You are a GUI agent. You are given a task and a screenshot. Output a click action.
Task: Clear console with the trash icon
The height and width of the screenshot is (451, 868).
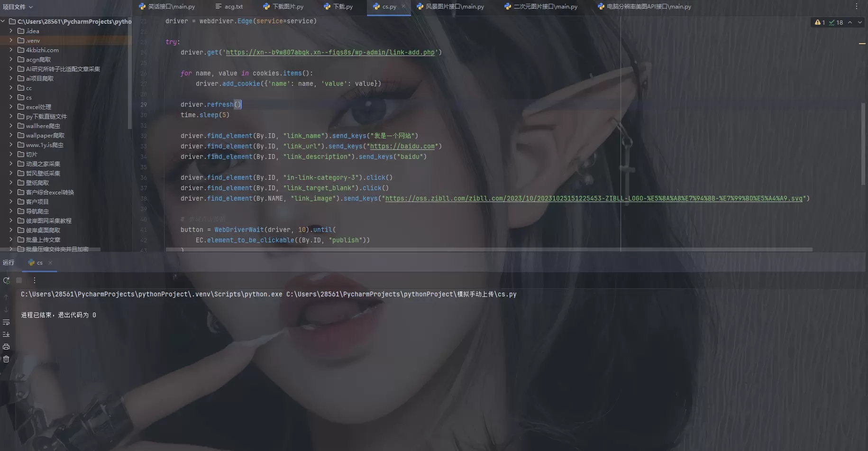click(x=6, y=359)
